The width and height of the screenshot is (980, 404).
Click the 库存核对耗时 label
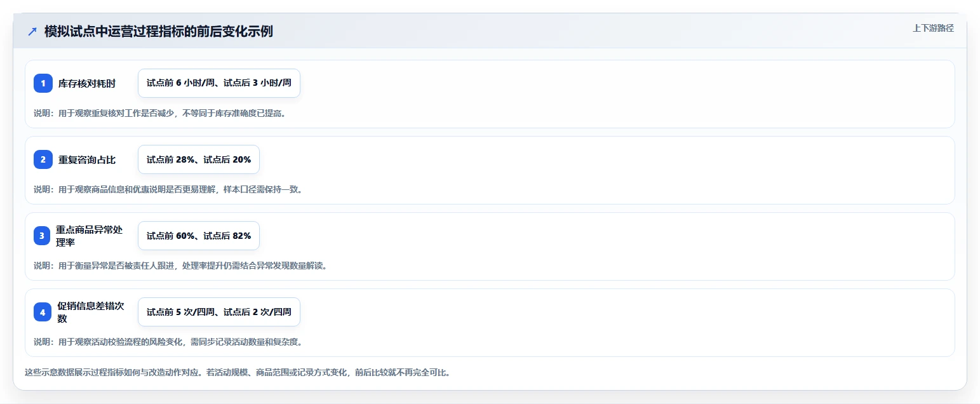tap(87, 83)
